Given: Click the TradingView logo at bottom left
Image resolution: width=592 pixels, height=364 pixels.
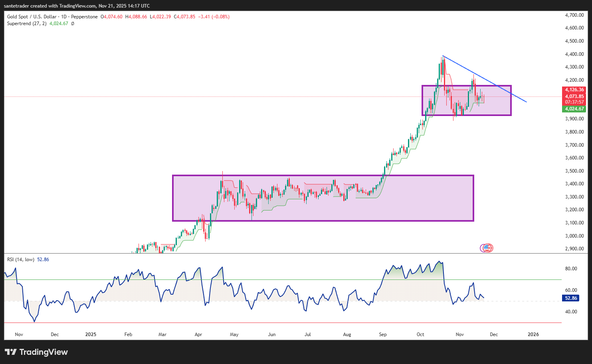Looking at the screenshot, I should [36, 352].
